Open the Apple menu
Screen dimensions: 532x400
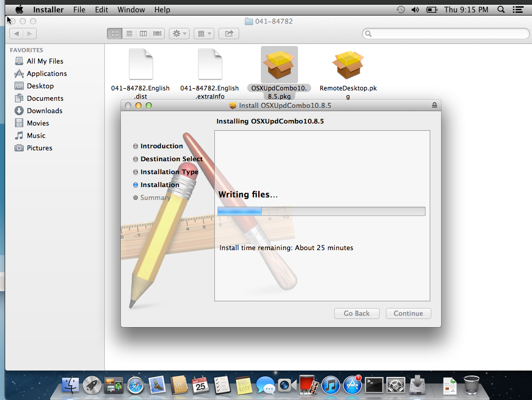(19, 9)
